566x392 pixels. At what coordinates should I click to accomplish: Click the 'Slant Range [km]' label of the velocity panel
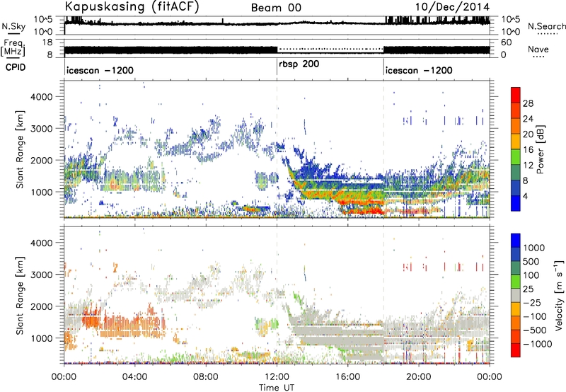pyautogui.click(x=20, y=295)
